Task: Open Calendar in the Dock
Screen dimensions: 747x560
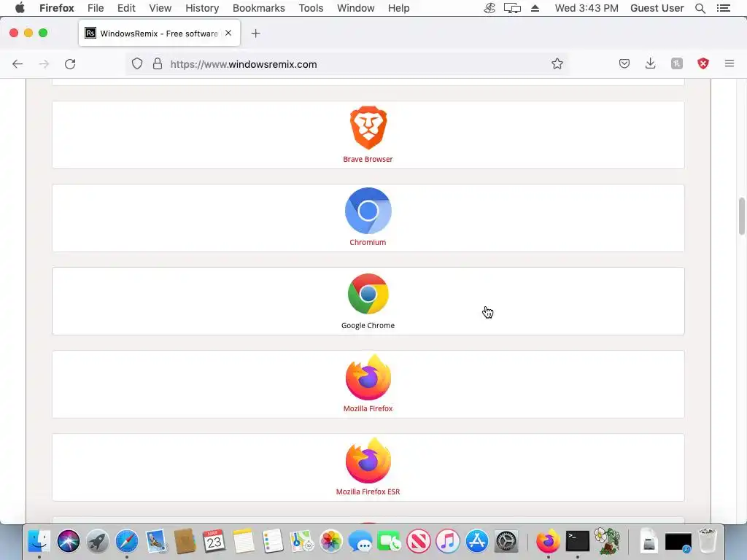Action: [x=214, y=542]
